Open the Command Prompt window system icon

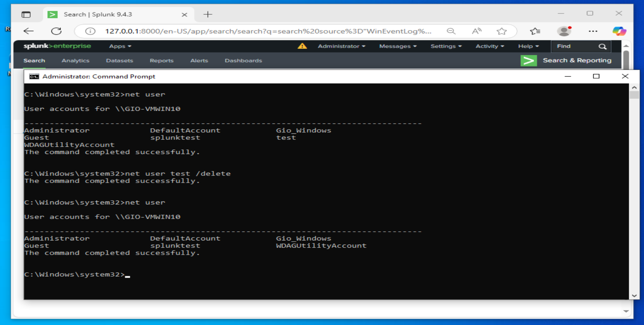[x=34, y=76]
